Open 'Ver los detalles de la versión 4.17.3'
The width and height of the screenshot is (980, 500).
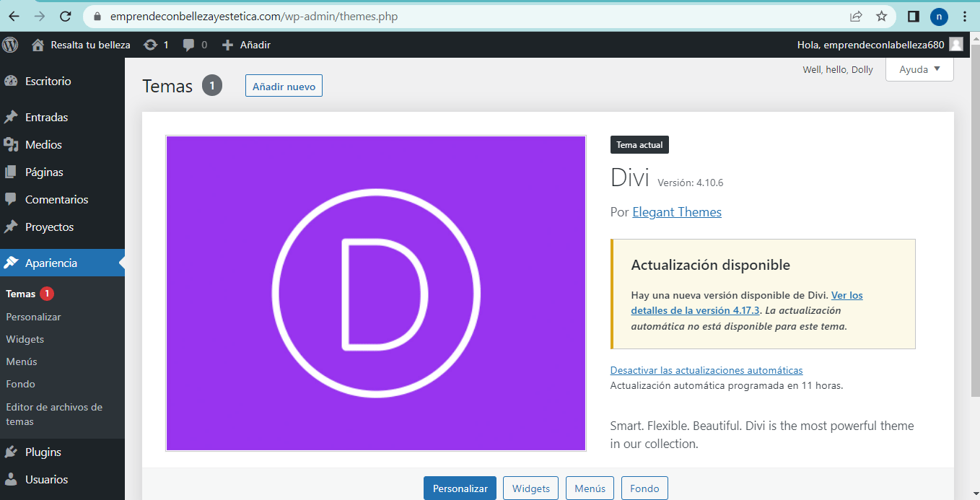coord(747,303)
